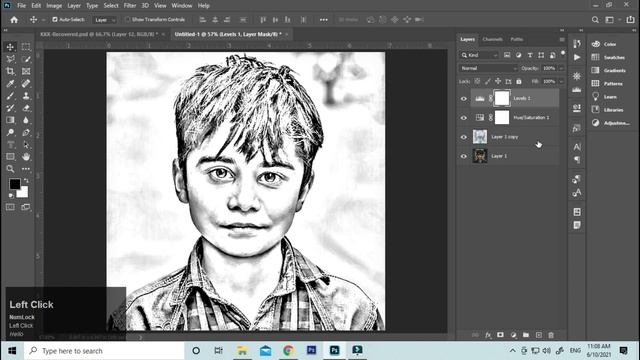Click the Create new group folder icon

(x=526, y=335)
